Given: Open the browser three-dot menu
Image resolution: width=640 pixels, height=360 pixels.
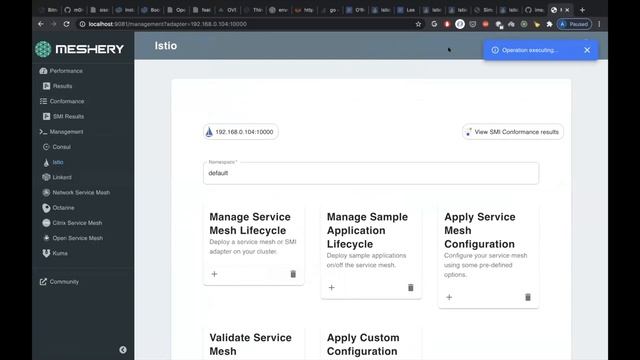Looking at the screenshot, I should (599, 24).
